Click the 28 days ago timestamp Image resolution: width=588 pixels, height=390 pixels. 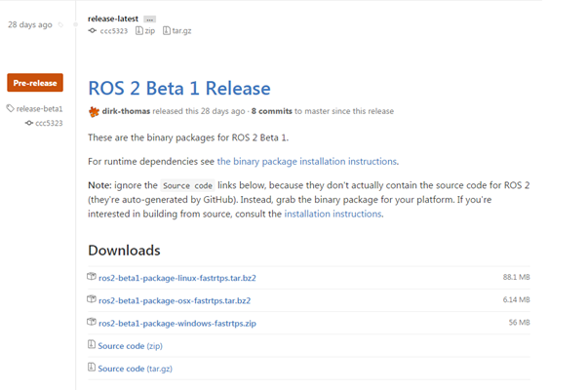pyautogui.click(x=30, y=24)
